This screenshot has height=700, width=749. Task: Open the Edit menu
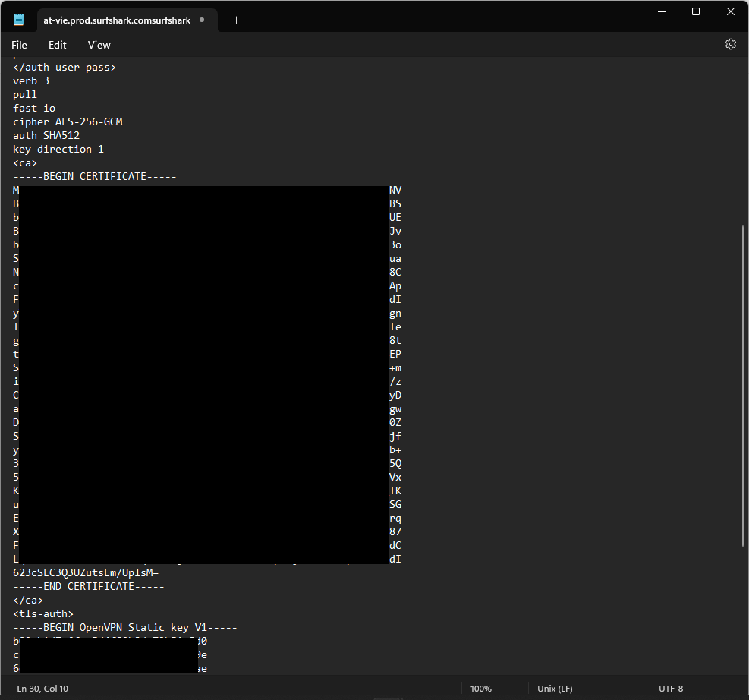tap(58, 45)
